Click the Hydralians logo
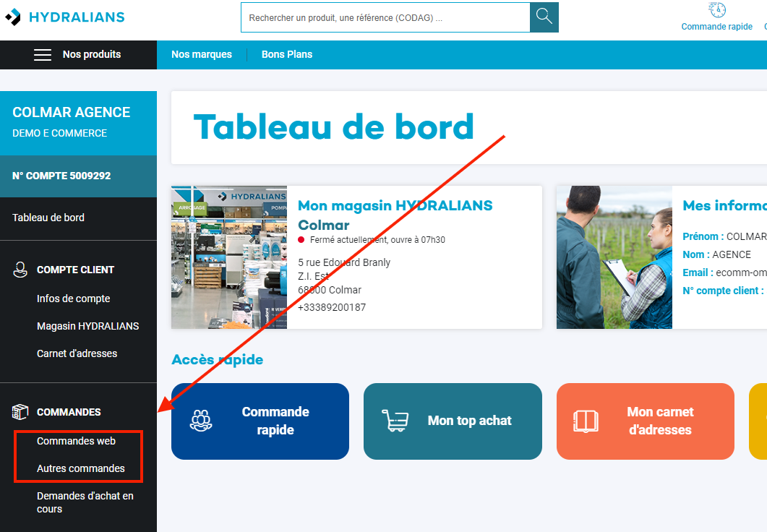The width and height of the screenshot is (767, 532). tap(64, 17)
